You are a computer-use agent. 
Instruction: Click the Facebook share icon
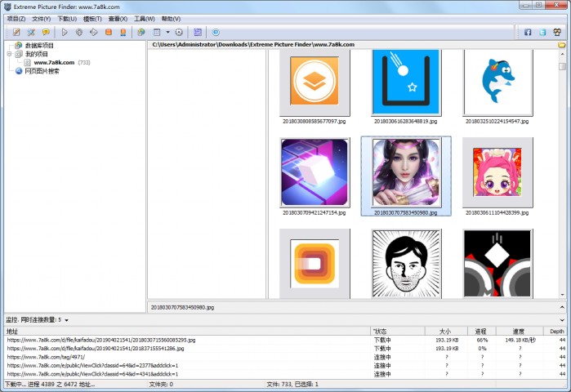(528, 32)
